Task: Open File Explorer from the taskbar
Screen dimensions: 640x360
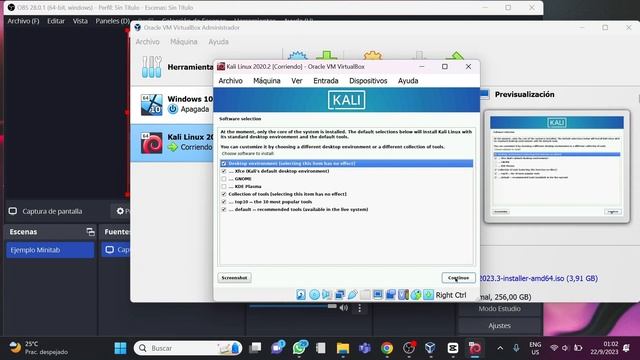Action: pos(343,348)
